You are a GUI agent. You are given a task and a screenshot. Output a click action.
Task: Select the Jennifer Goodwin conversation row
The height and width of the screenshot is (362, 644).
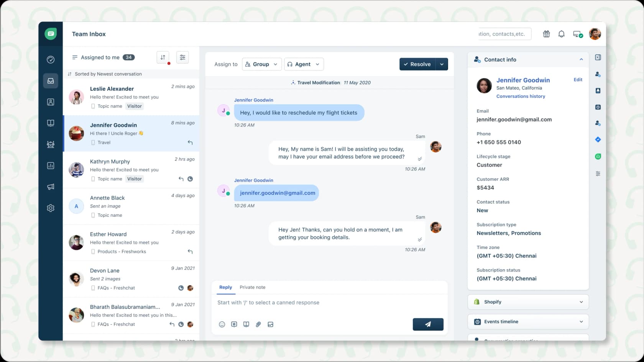[x=131, y=134]
